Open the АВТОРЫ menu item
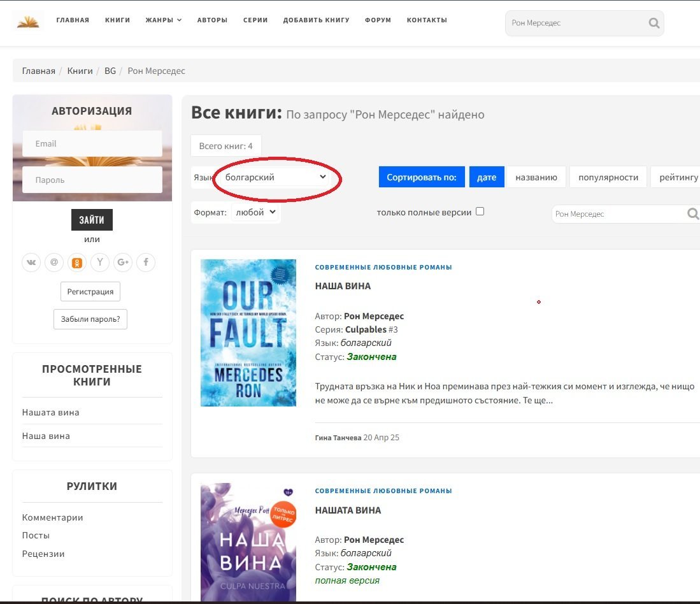 (x=212, y=20)
